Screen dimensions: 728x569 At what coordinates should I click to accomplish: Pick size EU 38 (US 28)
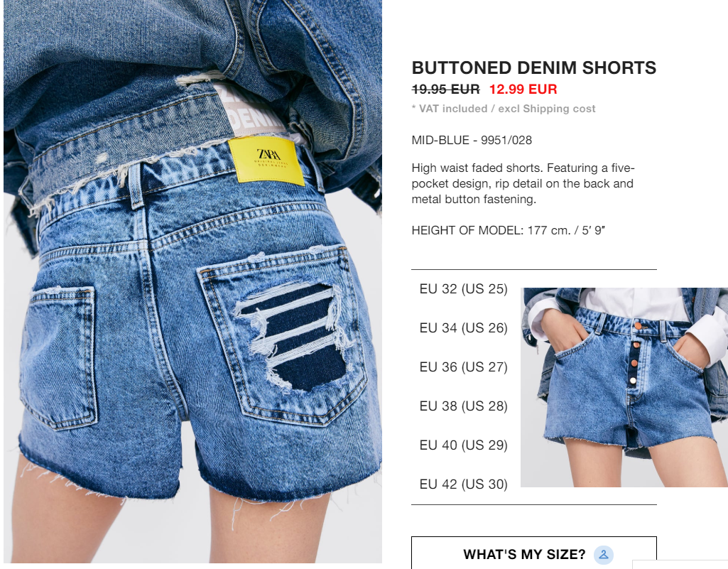click(x=463, y=406)
